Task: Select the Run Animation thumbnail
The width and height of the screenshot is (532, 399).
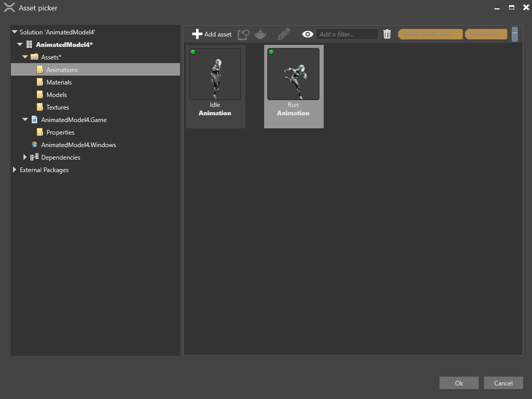Action: 293,74
